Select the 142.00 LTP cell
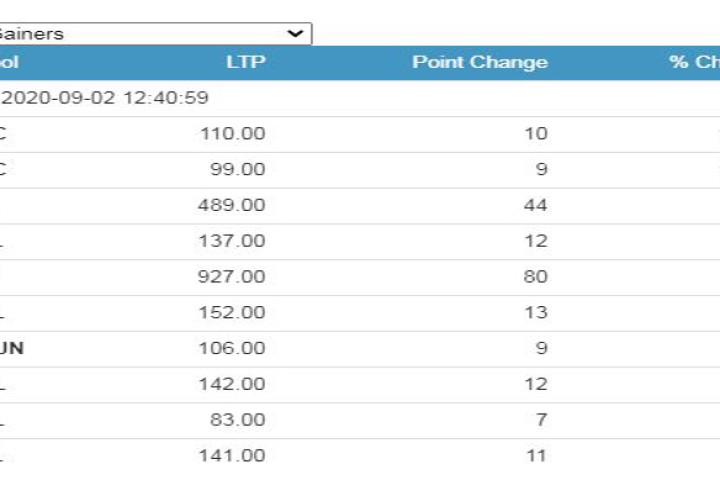Screen dimensions: 720x480 pyautogui.click(x=232, y=385)
